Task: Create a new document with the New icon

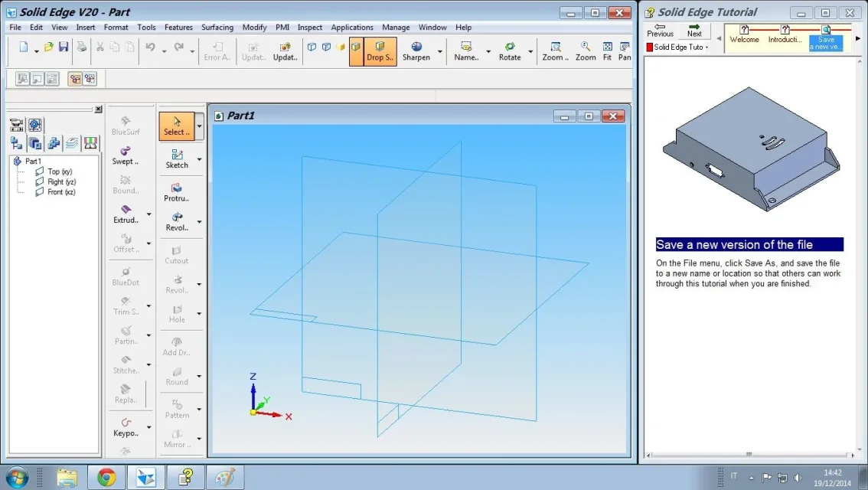Action: tap(23, 47)
